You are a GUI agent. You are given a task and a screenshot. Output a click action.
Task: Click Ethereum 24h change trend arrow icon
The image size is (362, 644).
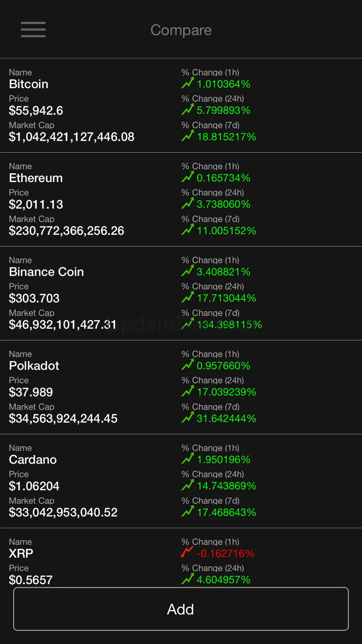(187, 204)
